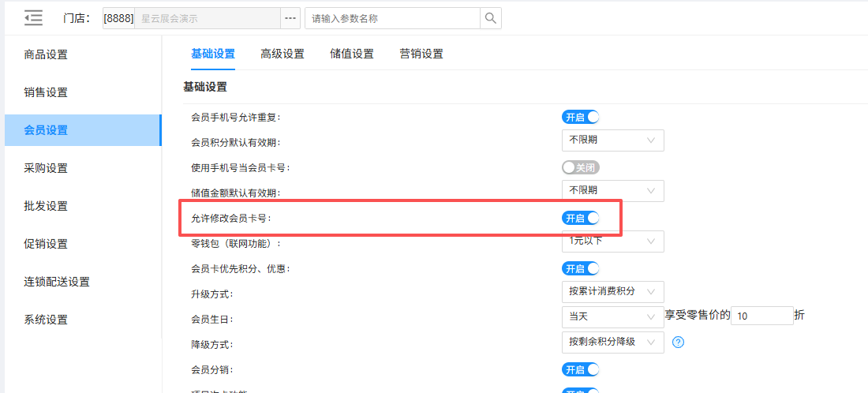Screen dimensions: 868x393
Task: Click the search magnifier icon
Action: (x=491, y=18)
